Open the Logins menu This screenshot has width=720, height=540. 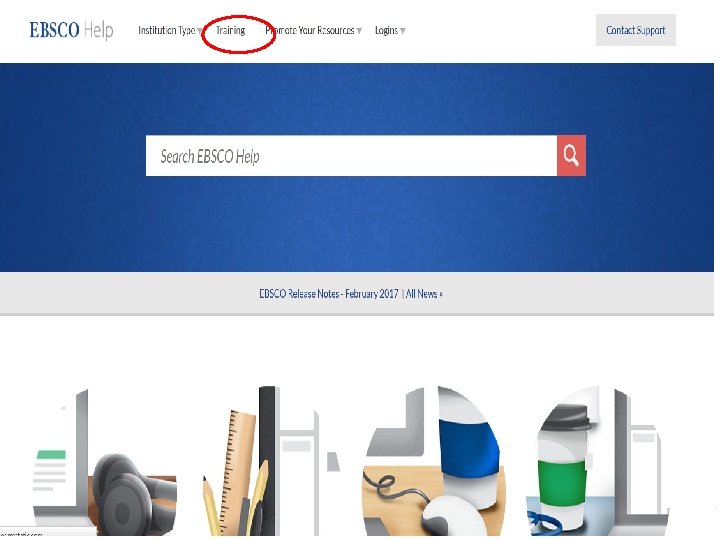[387, 30]
